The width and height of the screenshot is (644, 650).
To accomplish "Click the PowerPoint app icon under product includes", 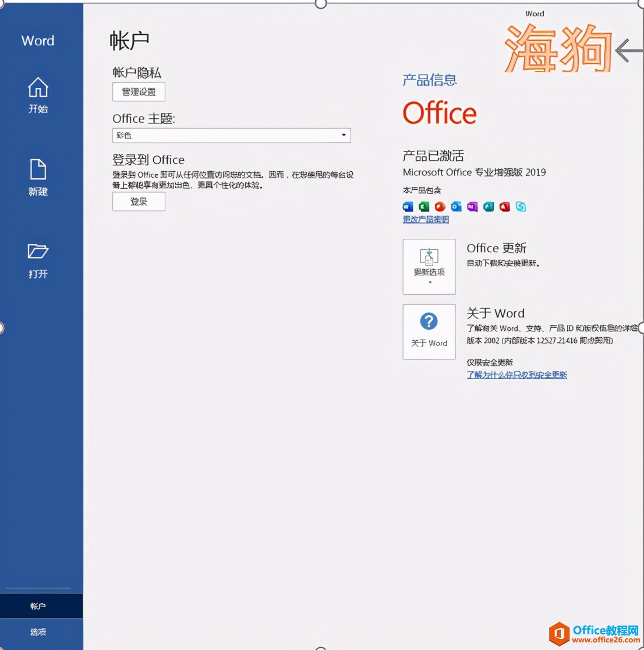I will [440, 206].
